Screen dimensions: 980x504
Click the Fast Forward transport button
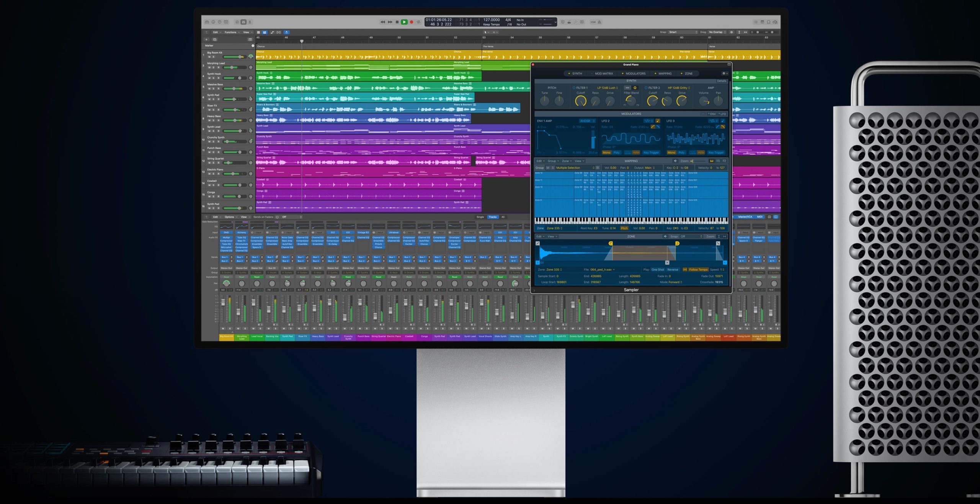coord(390,22)
